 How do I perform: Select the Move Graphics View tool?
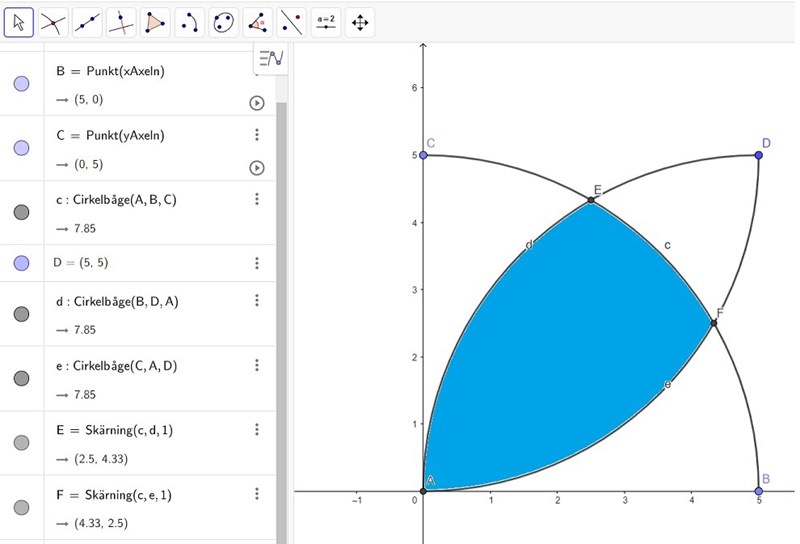coord(360,21)
